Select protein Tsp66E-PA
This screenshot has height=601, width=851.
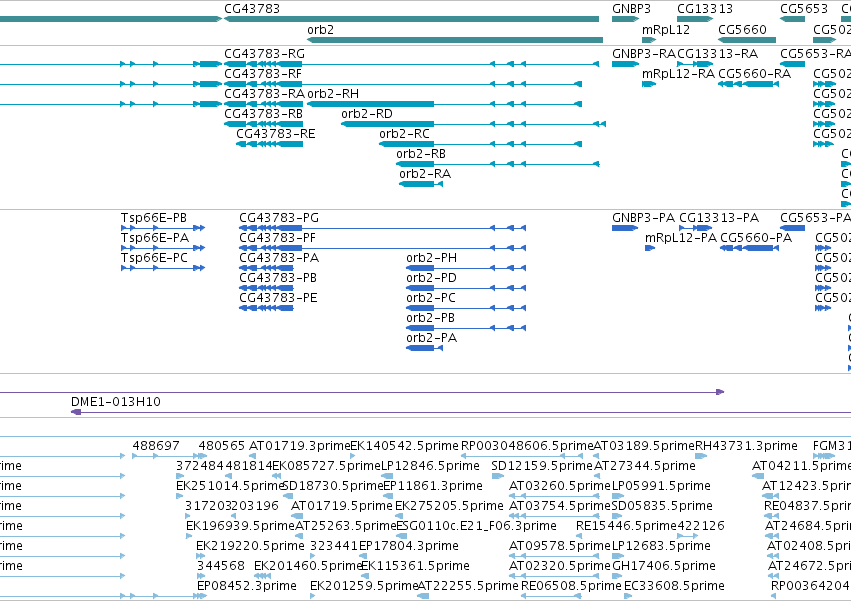(155, 238)
